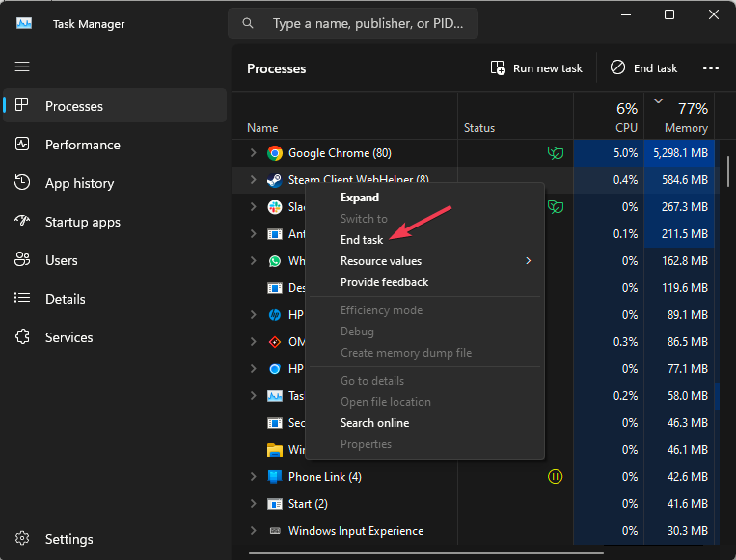Viewport: 736px width, 560px height.
Task: Click the Memory column sort chevron
Action: pos(659,101)
